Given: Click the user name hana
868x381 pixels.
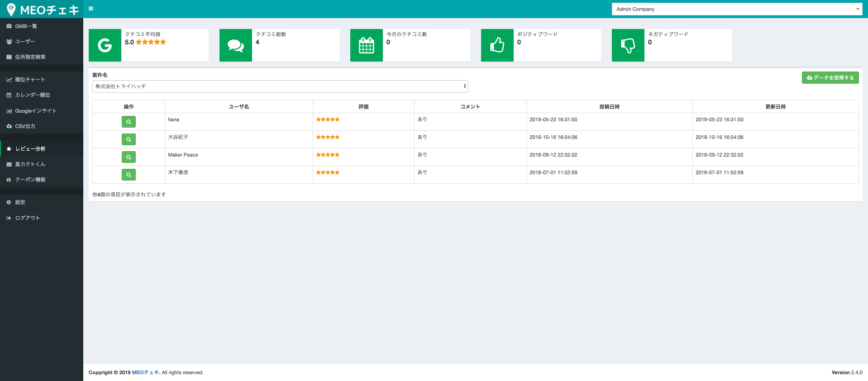Looking at the screenshot, I should [x=174, y=120].
